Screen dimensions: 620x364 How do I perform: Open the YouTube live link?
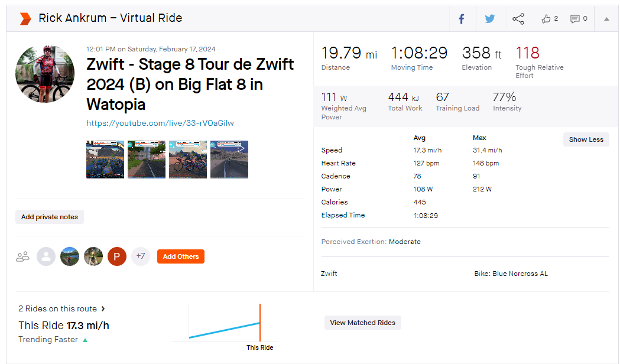(x=160, y=123)
